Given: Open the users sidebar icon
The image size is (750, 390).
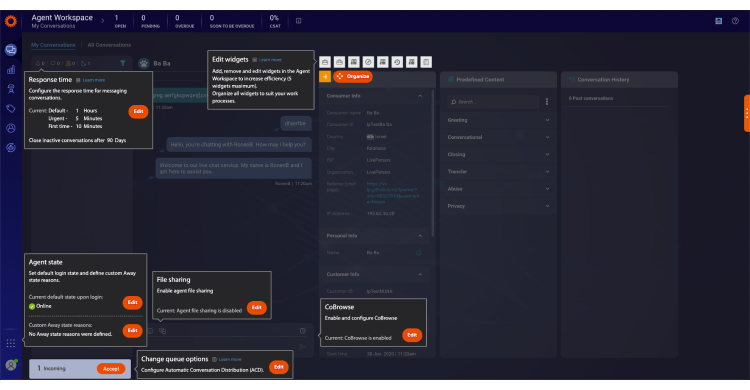Looking at the screenshot, I should pos(11,128).
